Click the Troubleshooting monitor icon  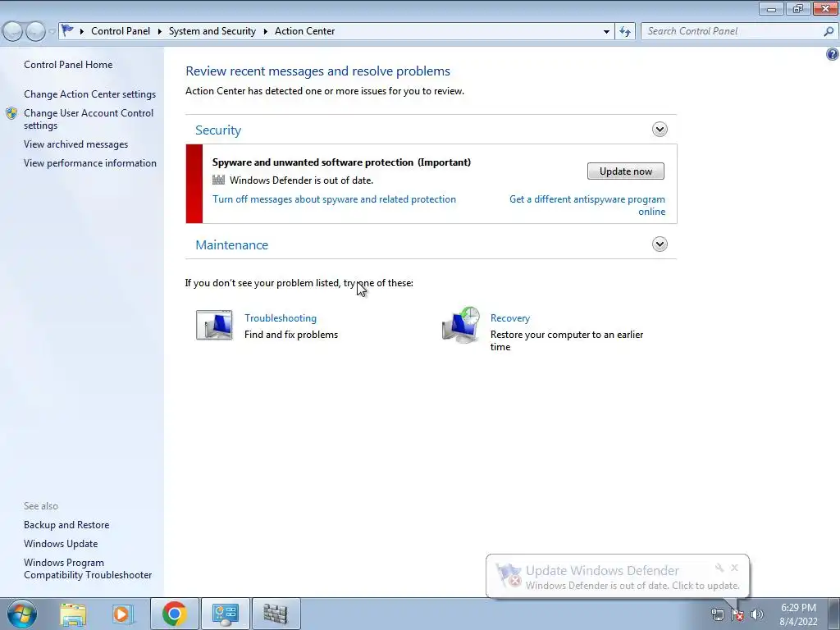[x=214, y=325]
